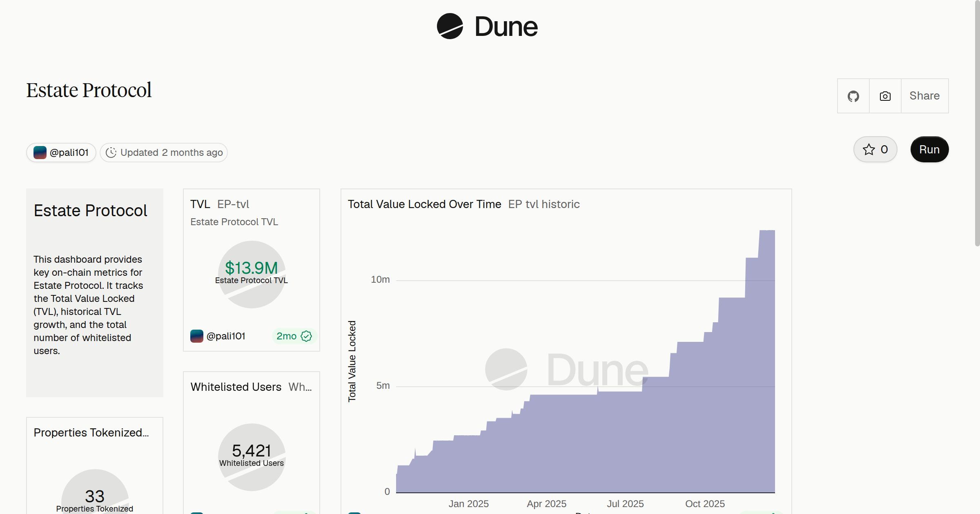Click the Estate Protocol dashboard title
980x514 pixels.
89,90
